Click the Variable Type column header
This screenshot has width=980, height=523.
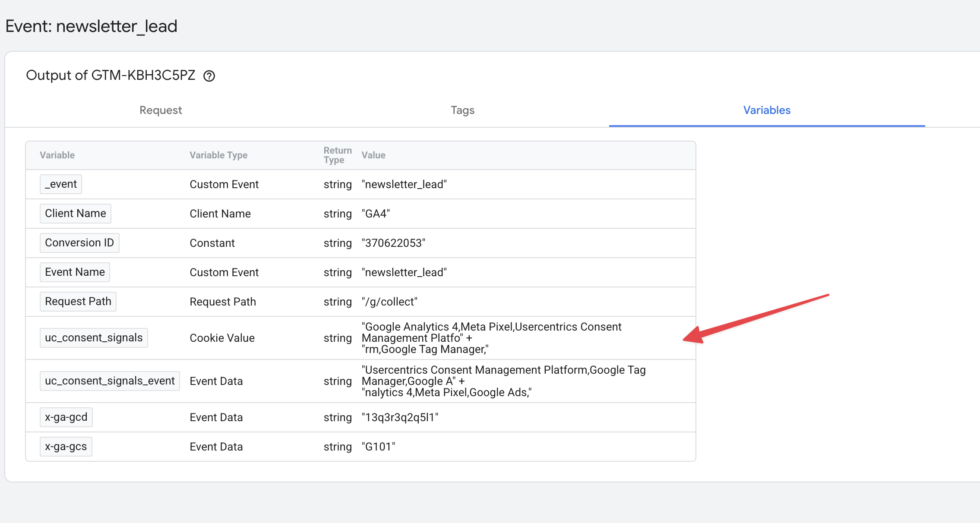(218, 155)
